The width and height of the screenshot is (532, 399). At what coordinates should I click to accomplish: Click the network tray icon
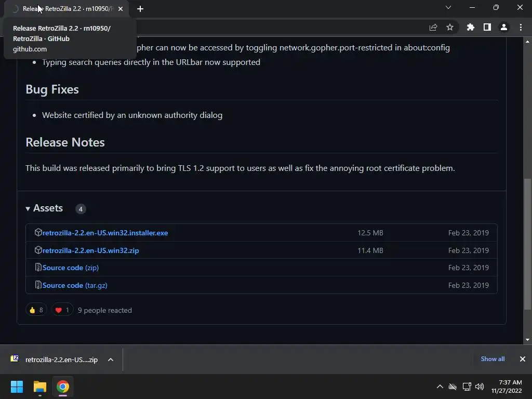[x=467, y=387]
